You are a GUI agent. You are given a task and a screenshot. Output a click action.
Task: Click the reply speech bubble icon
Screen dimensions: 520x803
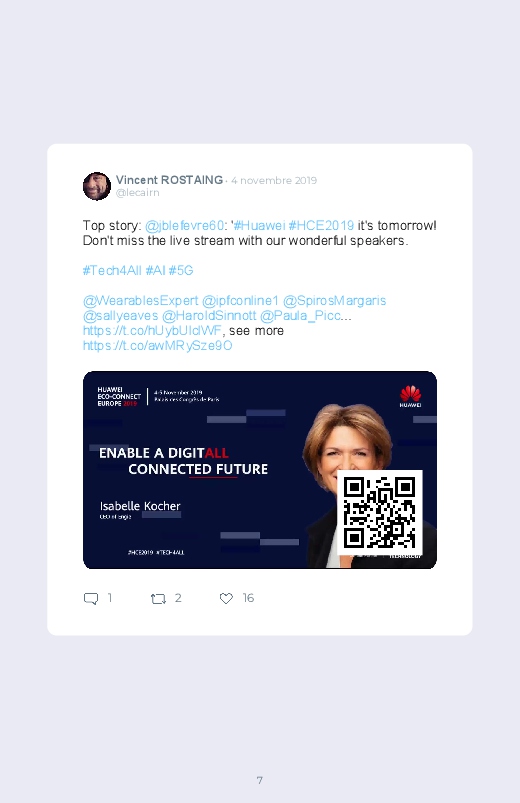pos(91,598)
